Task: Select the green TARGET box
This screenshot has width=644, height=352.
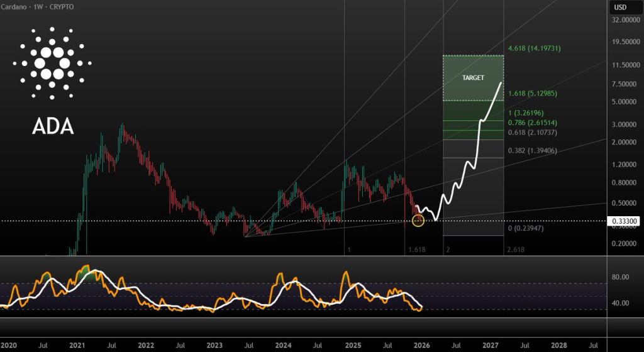Action: coord(473,78)
